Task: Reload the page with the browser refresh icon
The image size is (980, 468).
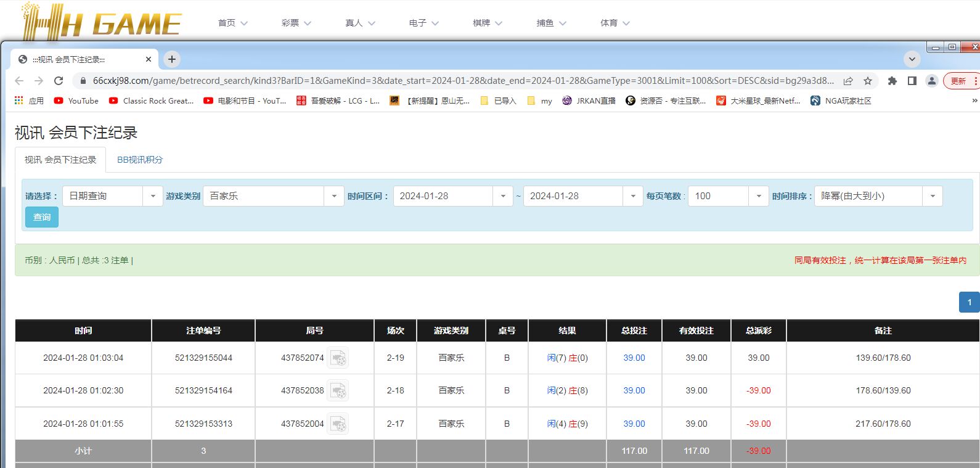Action: tap(59, 81)
